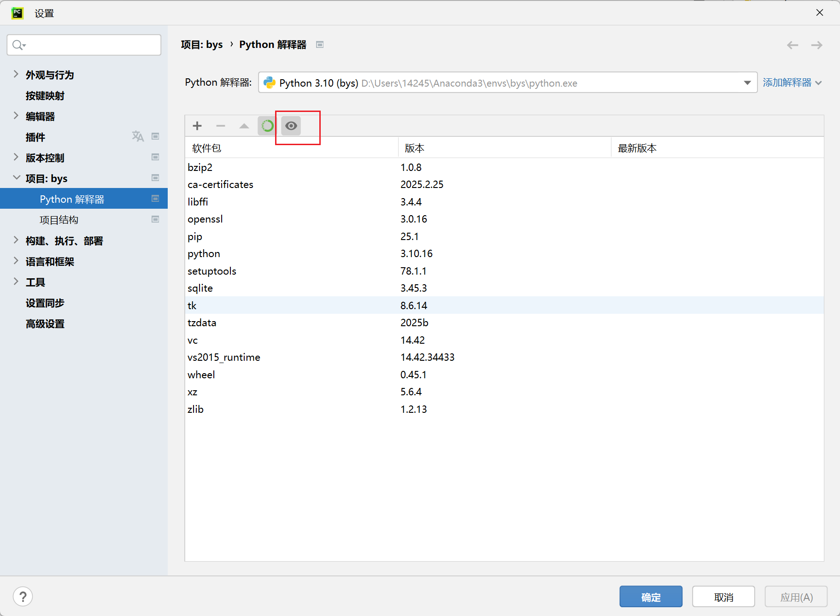Select the pip package row
This screenshot has height=616, width=840.
pos(504,236)
